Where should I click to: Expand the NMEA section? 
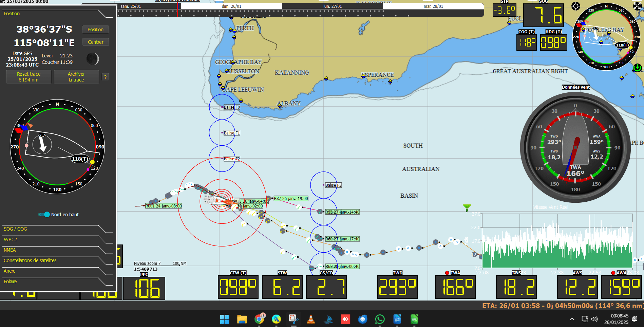tap(58, 250)
